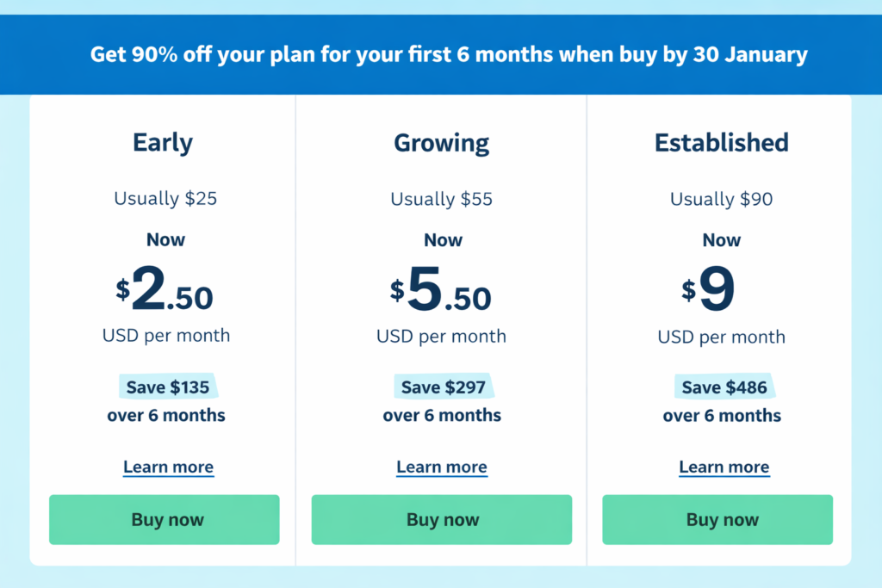Click the Buy now button for Established plan
Viewport: 882px width, 588px height.
[x=717, y=519]
